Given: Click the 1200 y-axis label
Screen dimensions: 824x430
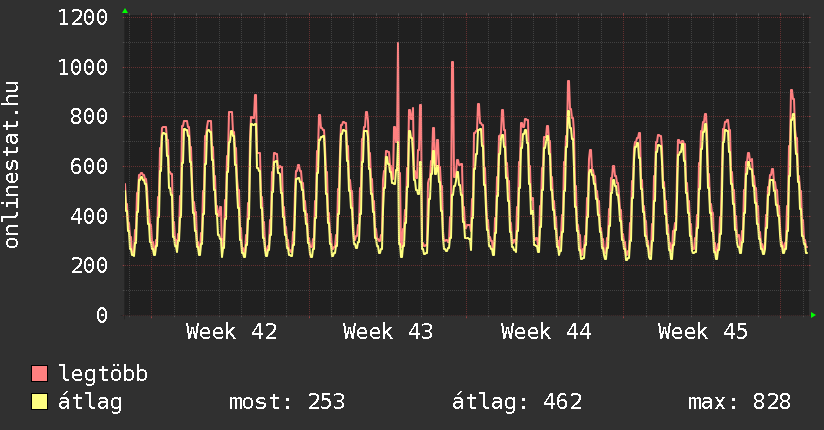Looking at the screenshot, I should [84, 18].
